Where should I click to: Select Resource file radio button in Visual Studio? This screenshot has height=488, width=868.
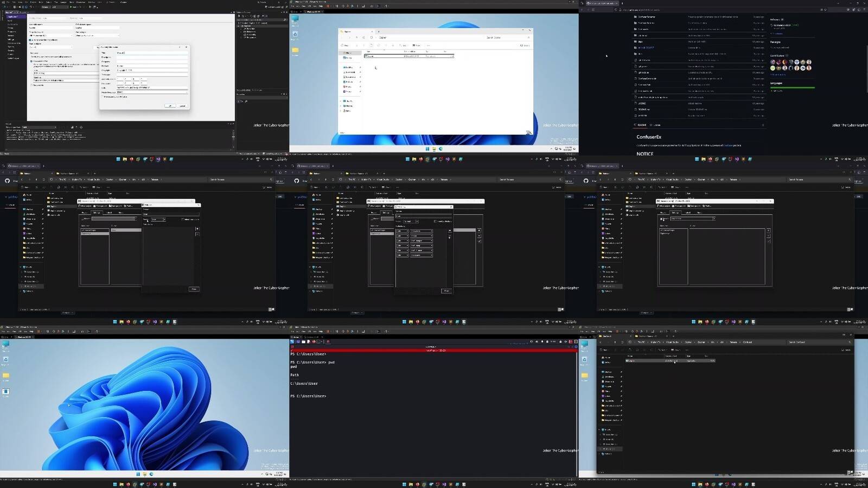click(33, 85)
